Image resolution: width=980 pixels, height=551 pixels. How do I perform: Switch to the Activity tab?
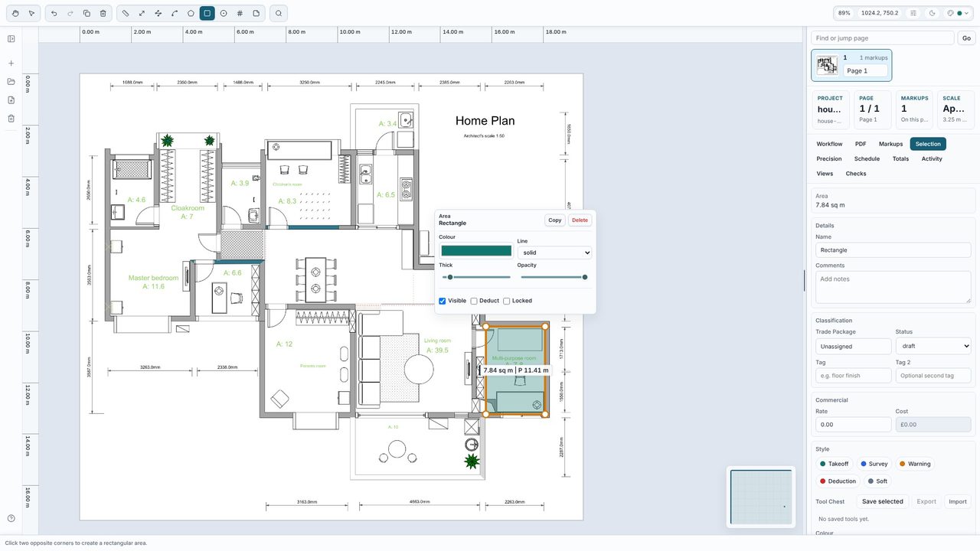coord(932,159)
